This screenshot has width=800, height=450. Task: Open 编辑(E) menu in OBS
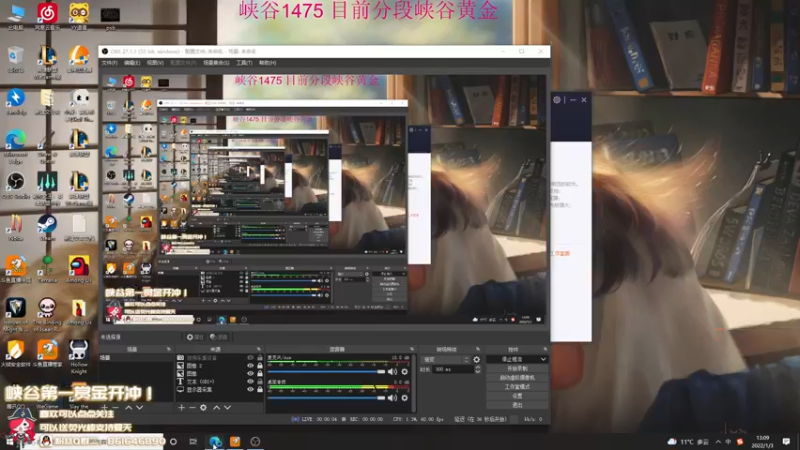pos(132,63)
